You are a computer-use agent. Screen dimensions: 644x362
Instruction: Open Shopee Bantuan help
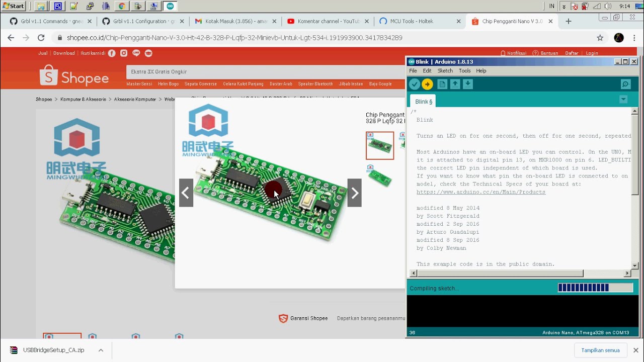pyautogui.click(x=545, y=53)
